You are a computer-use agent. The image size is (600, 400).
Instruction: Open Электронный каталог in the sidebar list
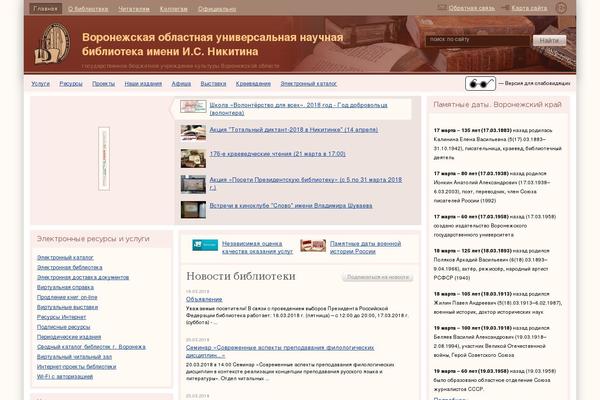65,258
